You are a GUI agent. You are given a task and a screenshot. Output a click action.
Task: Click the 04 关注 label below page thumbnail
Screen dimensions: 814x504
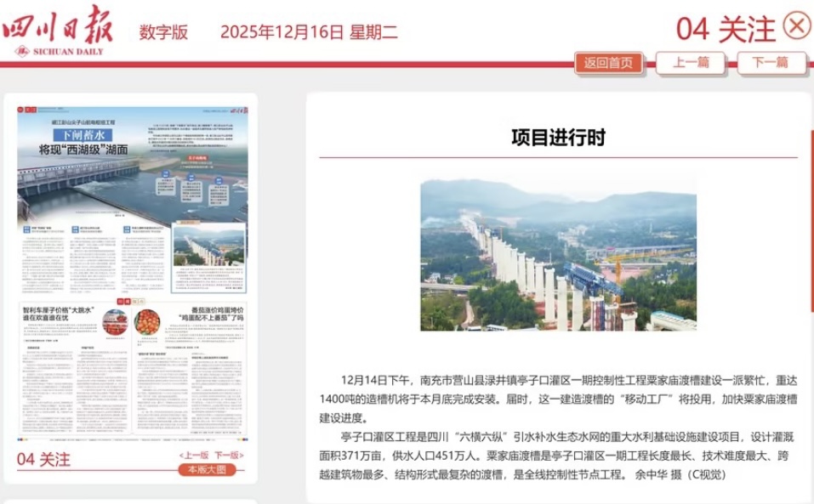tap(44, 460)
